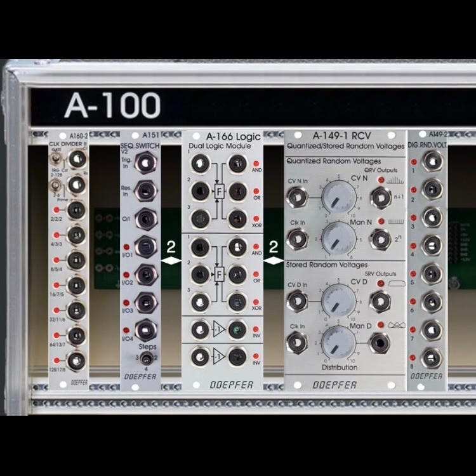Select the 64/13/7 output jack on A160-2
The image size is (476, 476).
tap(76, 336)
